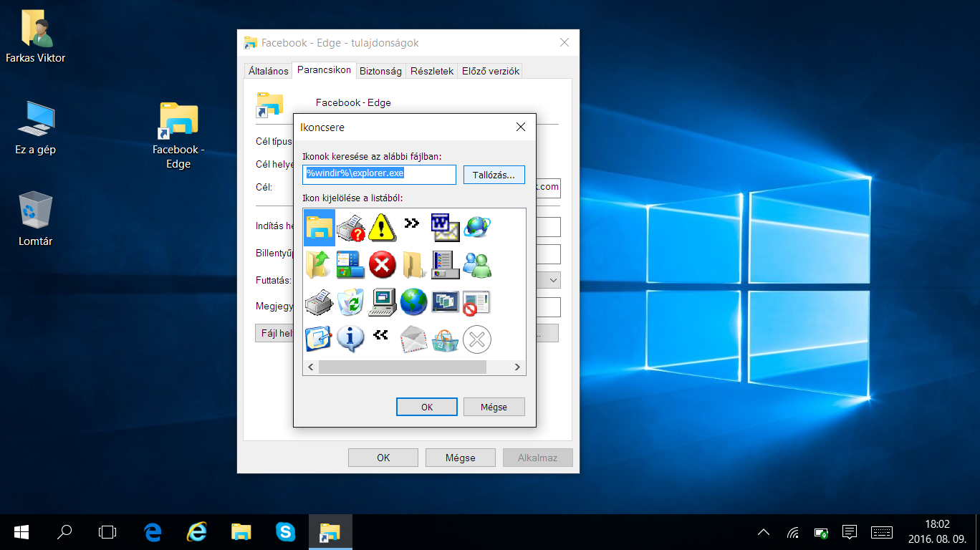Confirm with OK in the Ikoncsere dialog

click(427, 407)
